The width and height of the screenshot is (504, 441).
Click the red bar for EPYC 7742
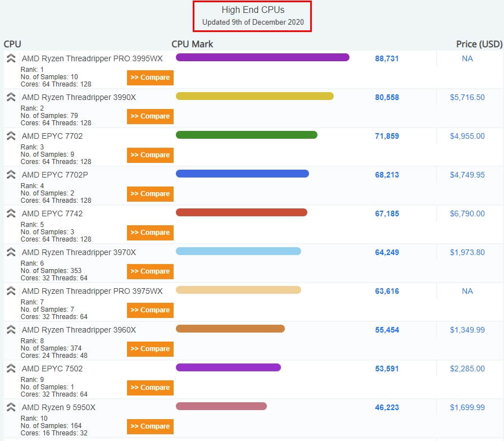click(242, 212)
